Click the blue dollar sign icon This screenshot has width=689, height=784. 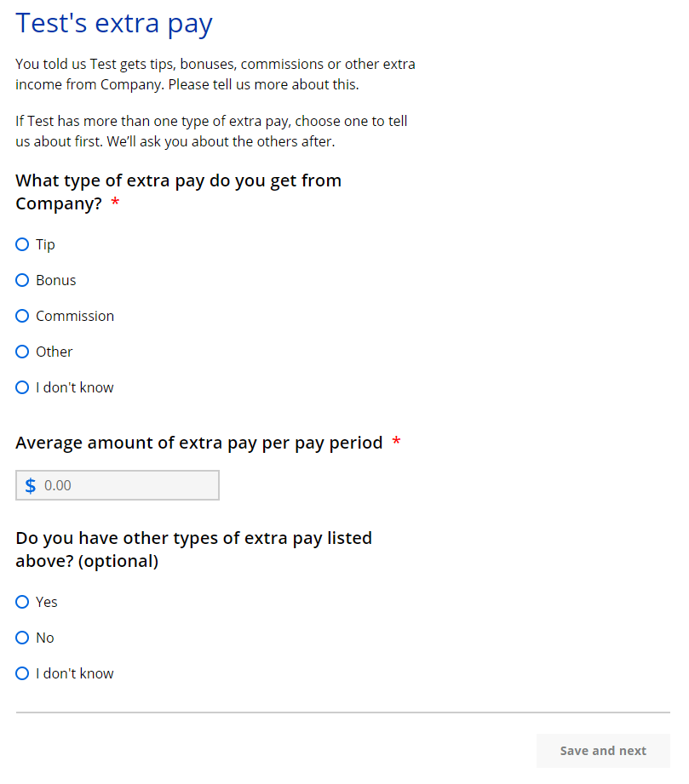[31, 485]
